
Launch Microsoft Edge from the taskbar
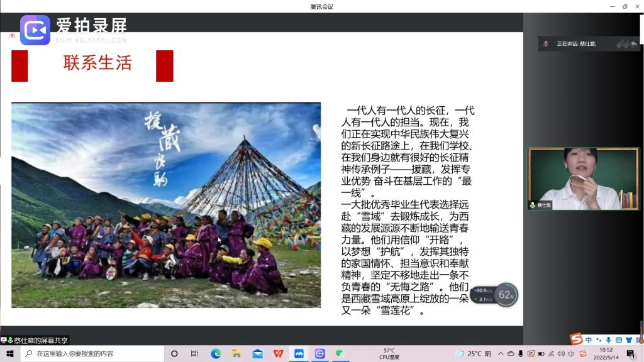[x=216, y=354]
